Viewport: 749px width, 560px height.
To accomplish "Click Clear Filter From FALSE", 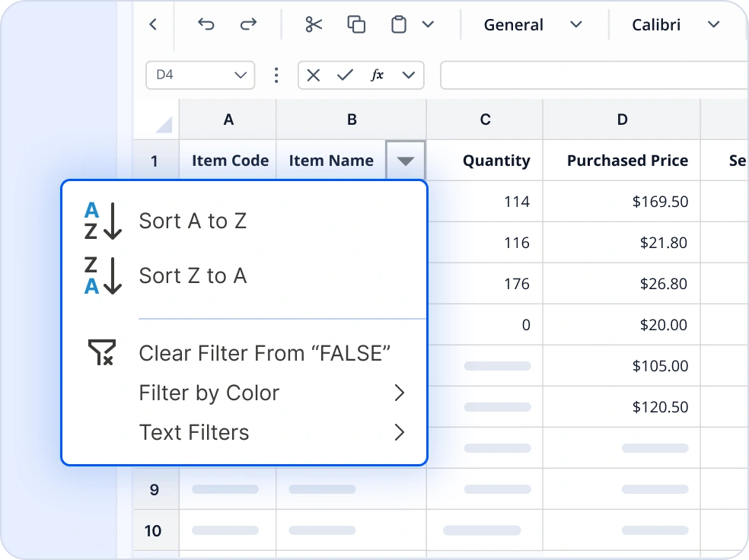I will [264, 353].
